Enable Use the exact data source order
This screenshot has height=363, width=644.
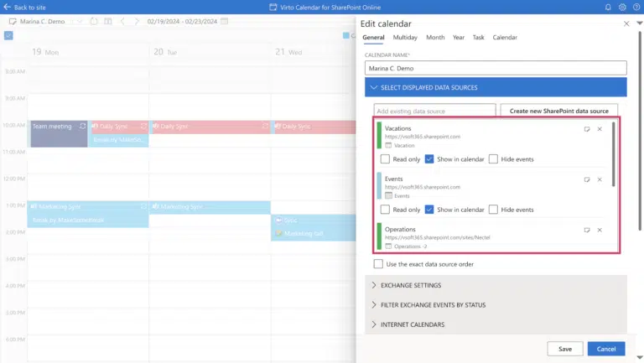coord(378,264)
